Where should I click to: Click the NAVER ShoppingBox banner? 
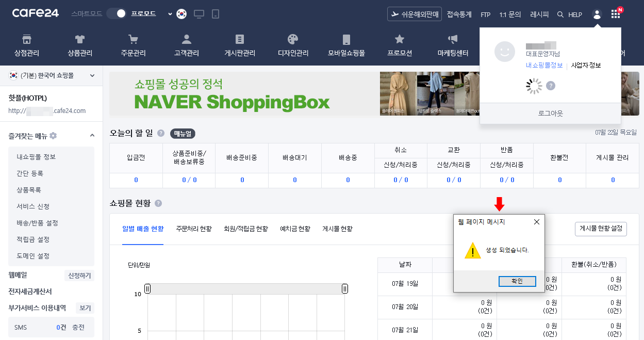pyautogui.click(x=374, y=93)
